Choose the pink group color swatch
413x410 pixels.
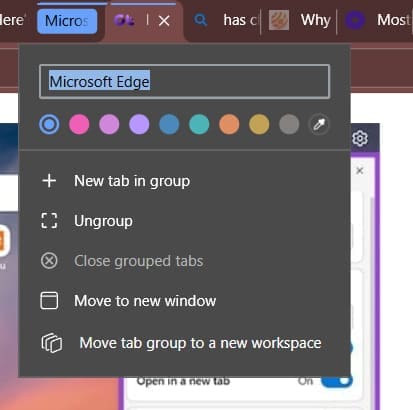click(79, 124)
